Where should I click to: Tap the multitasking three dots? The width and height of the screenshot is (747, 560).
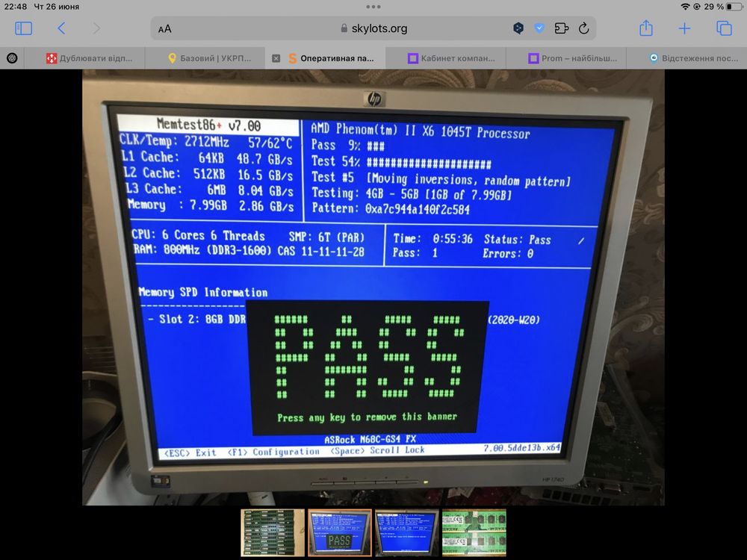click(373, 7)
